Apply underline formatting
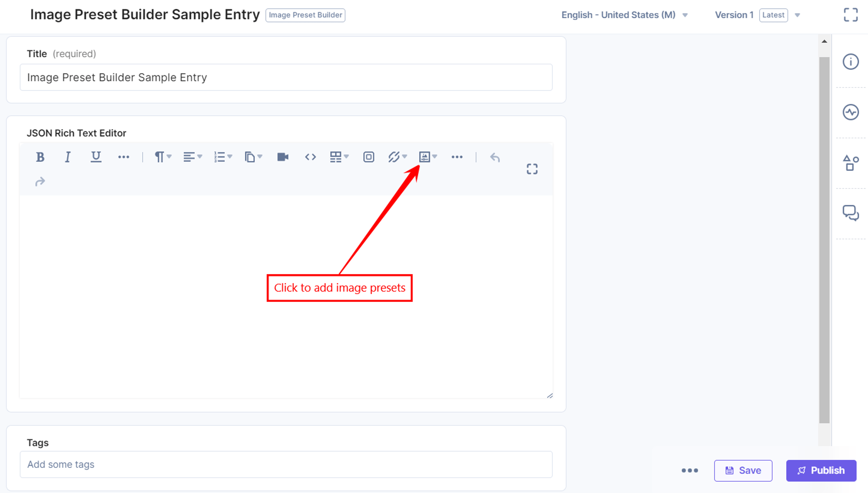Image resolution: width=868 pixels, height=493 pixels. (96, 157)
